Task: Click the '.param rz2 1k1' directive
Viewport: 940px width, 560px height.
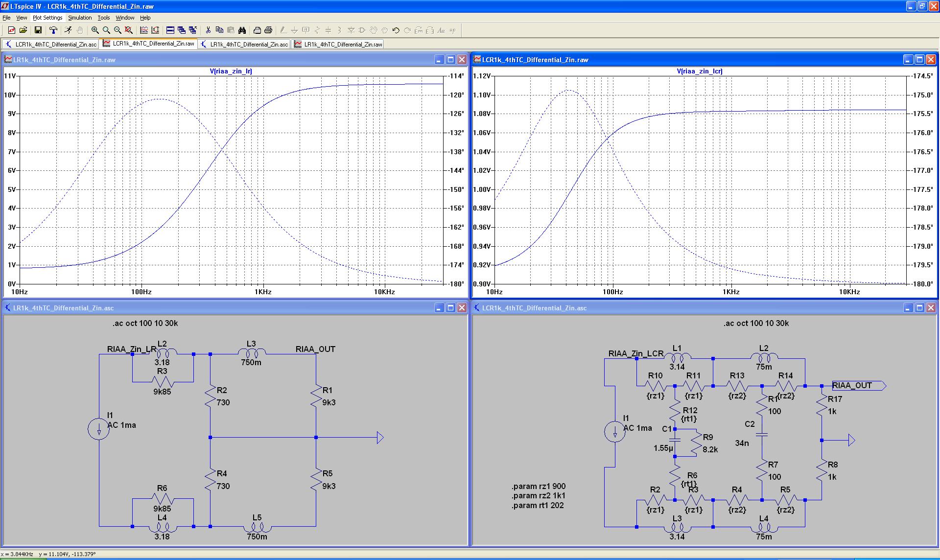Action: (x=538, y=495)
